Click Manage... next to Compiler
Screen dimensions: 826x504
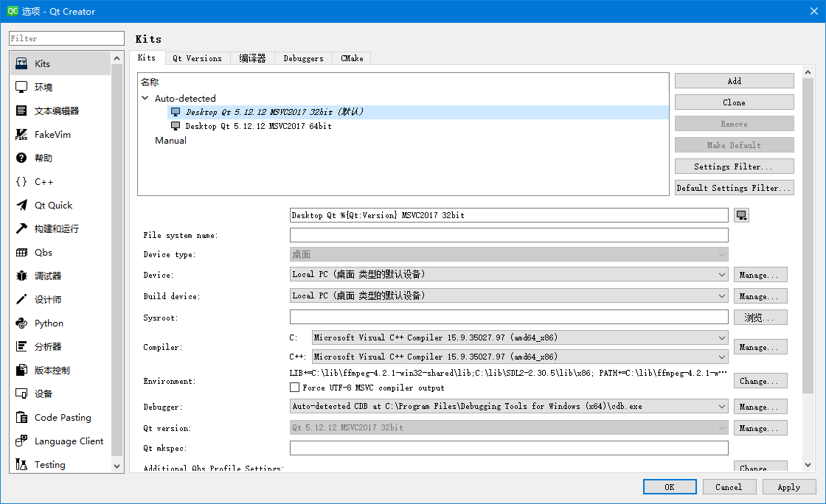pos(760,347)
